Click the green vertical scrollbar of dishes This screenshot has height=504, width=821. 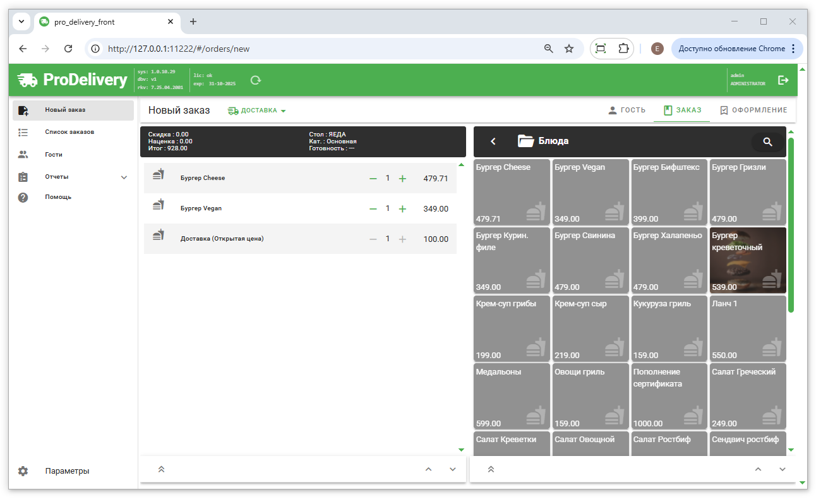point(791,224)
